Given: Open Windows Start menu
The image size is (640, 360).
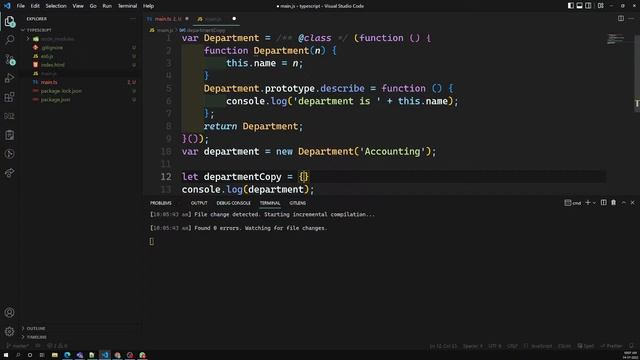Looking at the screenshot, I should 6,355.
